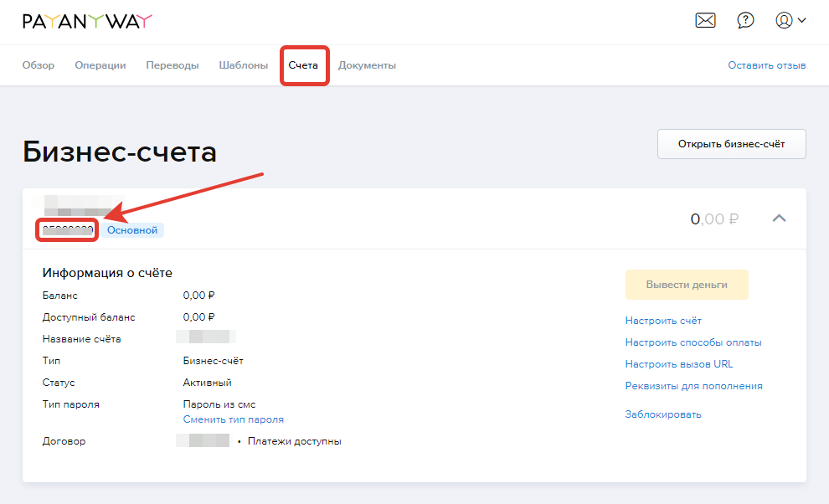Image resolution: width=829 pixels, height=504 pixels.
Task: Click the Доступный баланс value 0,00 ₽
Action: point(198,316)
